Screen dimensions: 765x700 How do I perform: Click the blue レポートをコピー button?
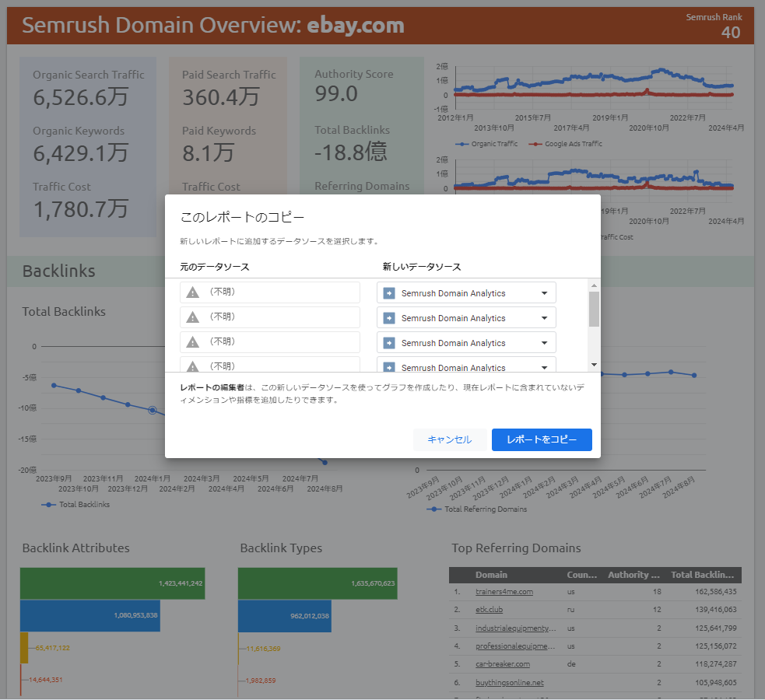point(542,439)
